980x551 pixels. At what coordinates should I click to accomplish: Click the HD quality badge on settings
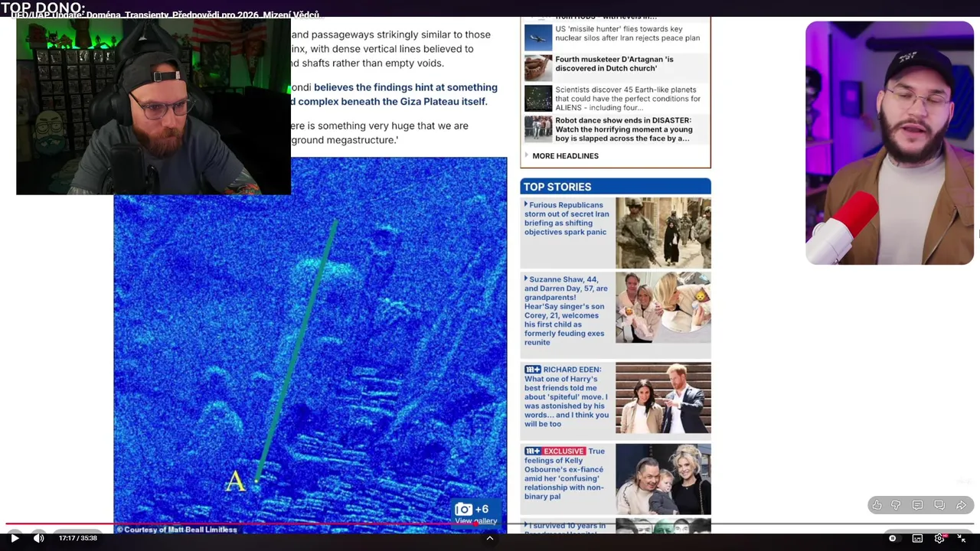click(x=945, y=535)
